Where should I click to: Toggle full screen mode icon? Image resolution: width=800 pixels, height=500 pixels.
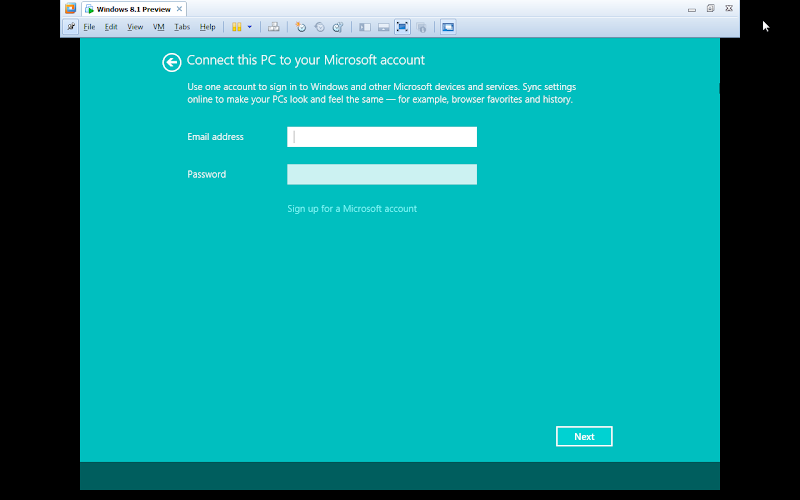(x=402, y=27)
